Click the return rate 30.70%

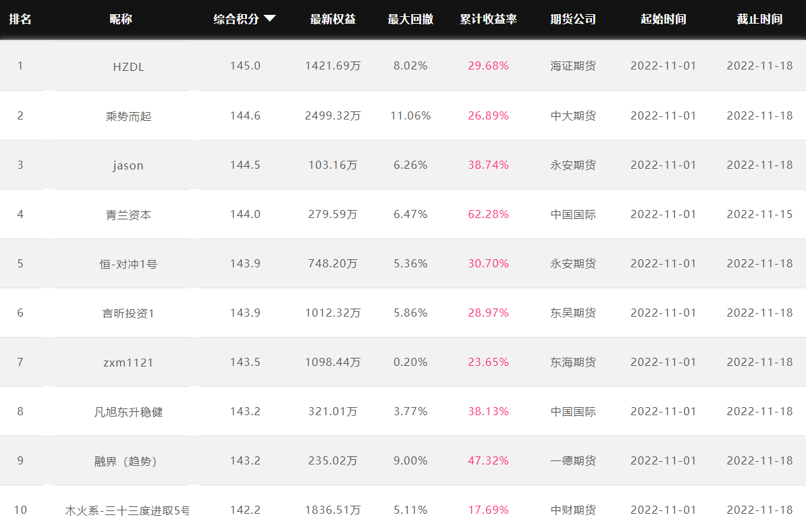point(488,264)
